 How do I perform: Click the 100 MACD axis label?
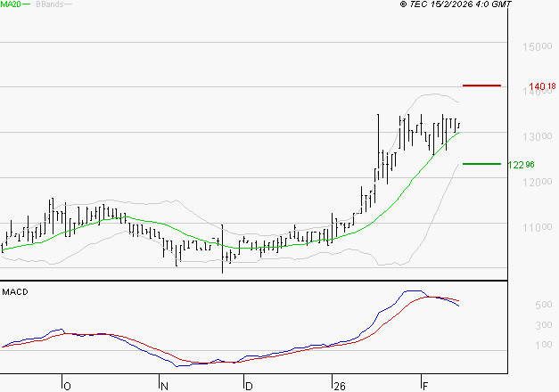coord(544,345)
